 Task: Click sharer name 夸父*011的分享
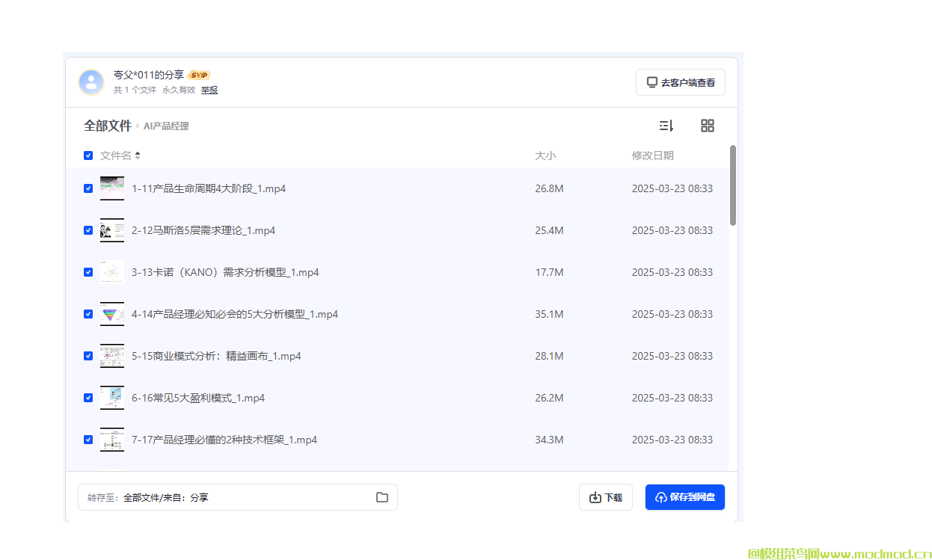148,75
